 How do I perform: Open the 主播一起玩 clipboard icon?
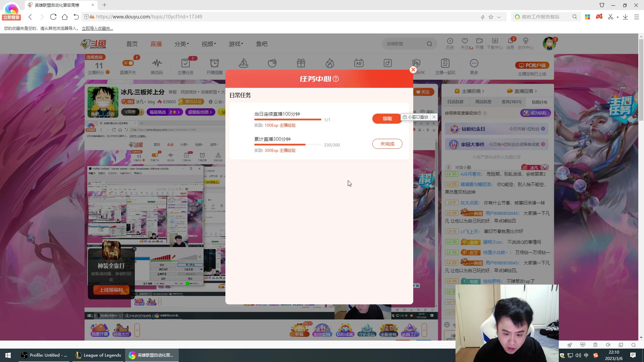pyautogui.click(x=445, y=63)
